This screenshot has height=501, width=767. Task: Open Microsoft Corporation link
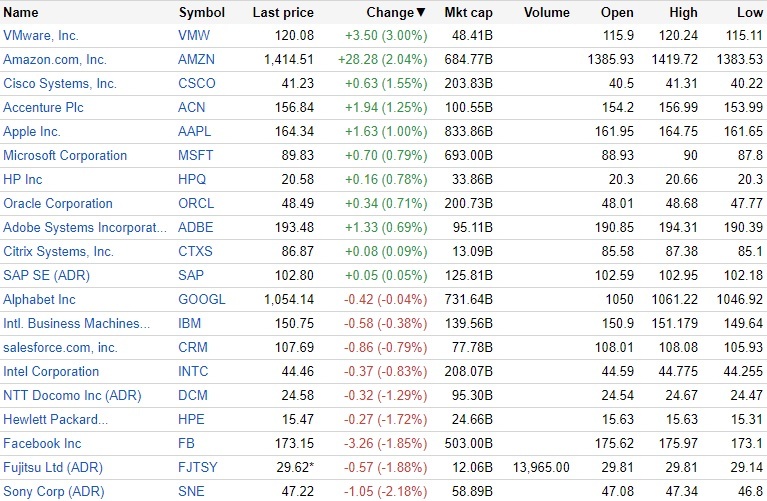[x=65, y=156]
